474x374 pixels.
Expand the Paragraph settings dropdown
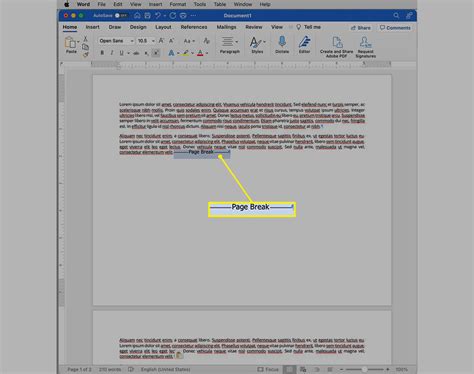tap(230, 45)
